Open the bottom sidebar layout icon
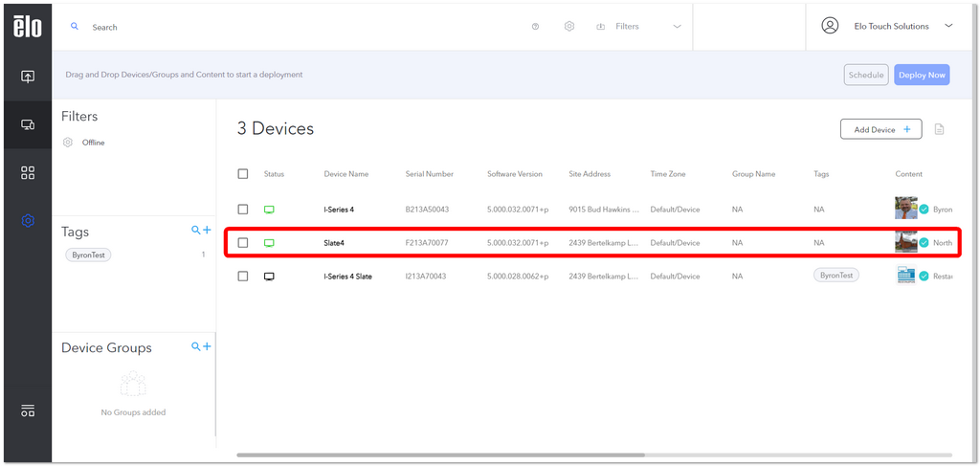 tap(28, 411)
